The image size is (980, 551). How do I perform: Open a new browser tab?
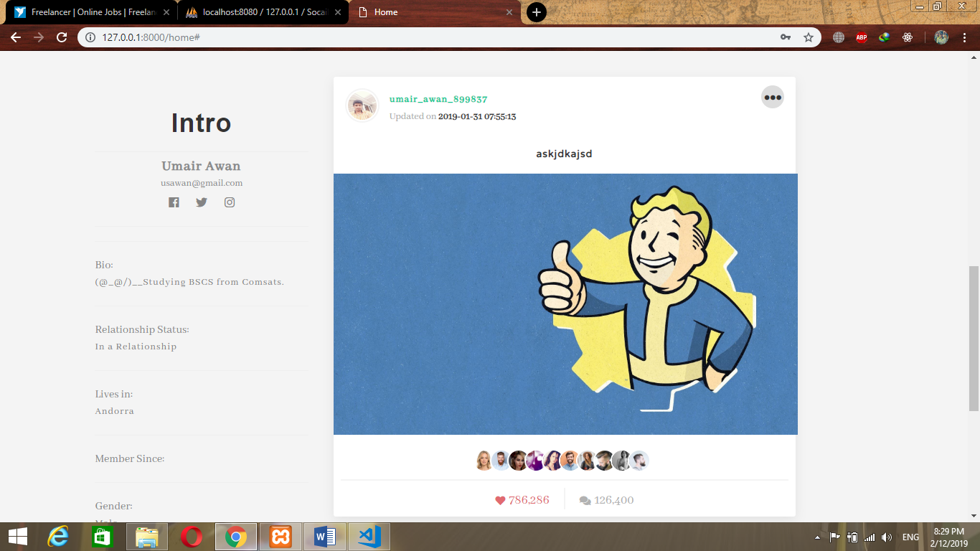click(536, 12)
